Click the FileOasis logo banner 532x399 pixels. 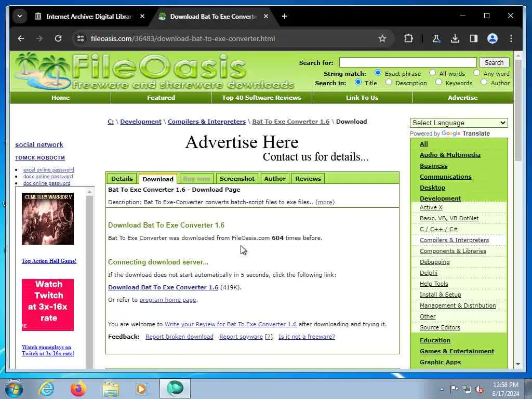(154, 71)
